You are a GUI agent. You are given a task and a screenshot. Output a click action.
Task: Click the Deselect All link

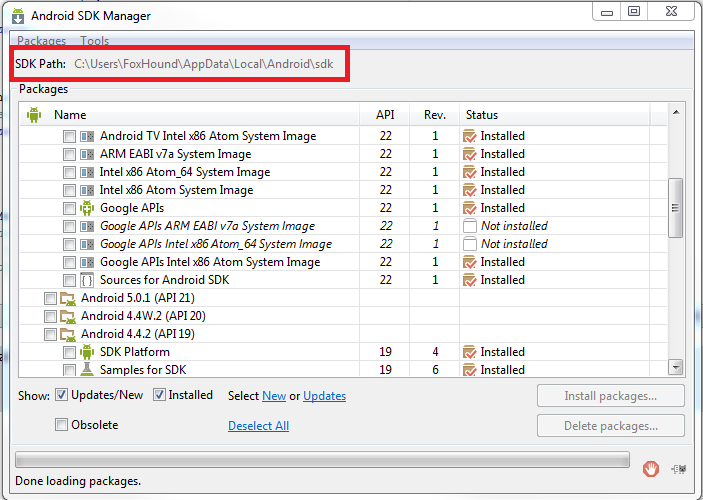pyautogui.click(x=258, y=426)
